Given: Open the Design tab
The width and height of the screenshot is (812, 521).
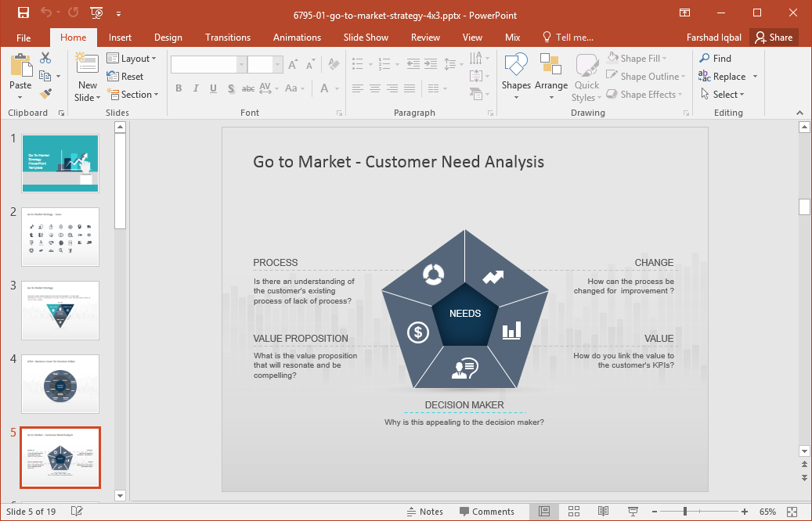Looking at the screenshot, I should (x=168, y=38).
